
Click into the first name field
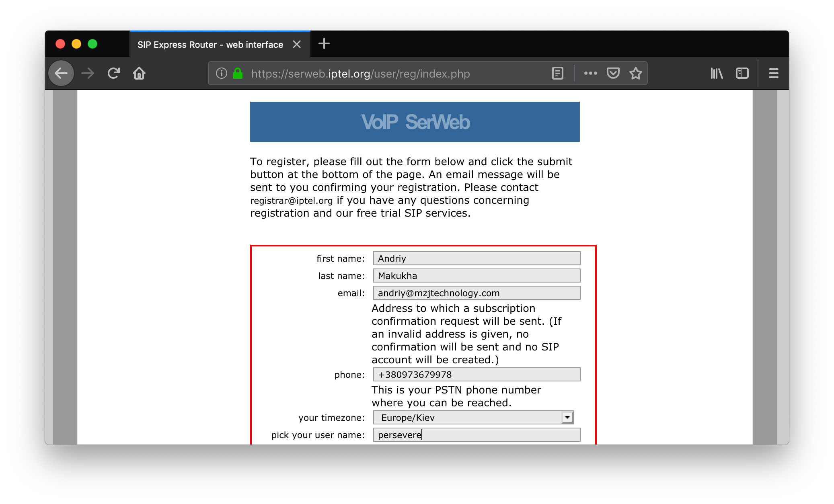click(477, 258)
